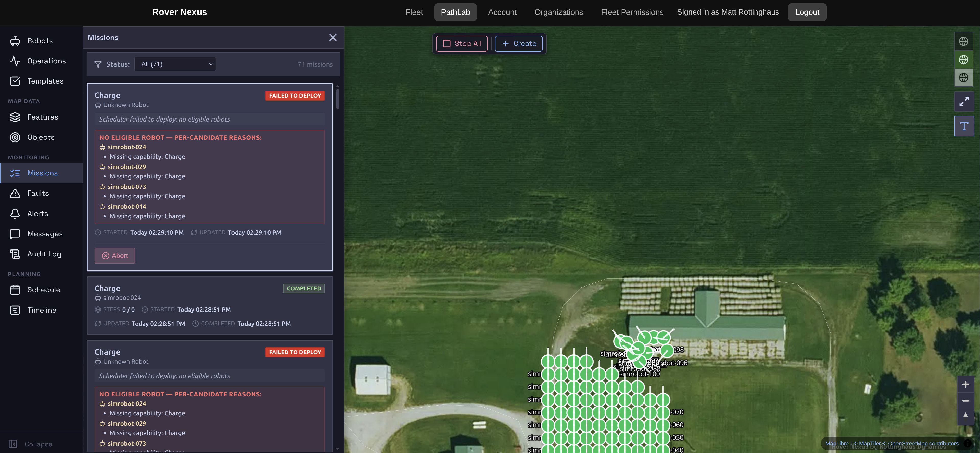This screenshot has width=980, height=453.
Task: Toggle fullscreen map view
Action: click(x=964, y=102)
